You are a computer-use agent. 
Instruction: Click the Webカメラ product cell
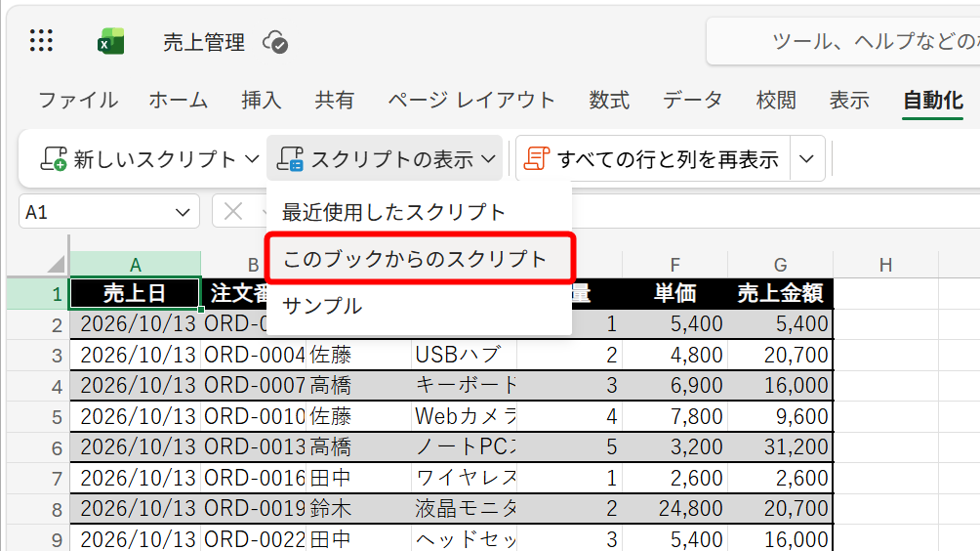click(x=464, y=416)
